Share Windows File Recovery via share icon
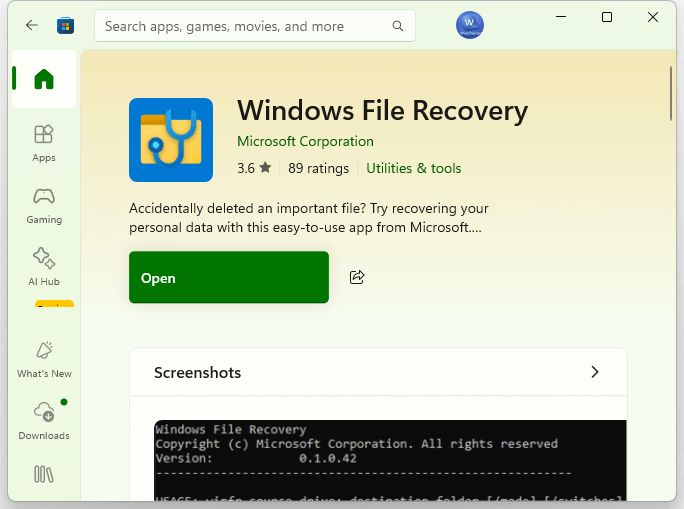 [357, 277]
